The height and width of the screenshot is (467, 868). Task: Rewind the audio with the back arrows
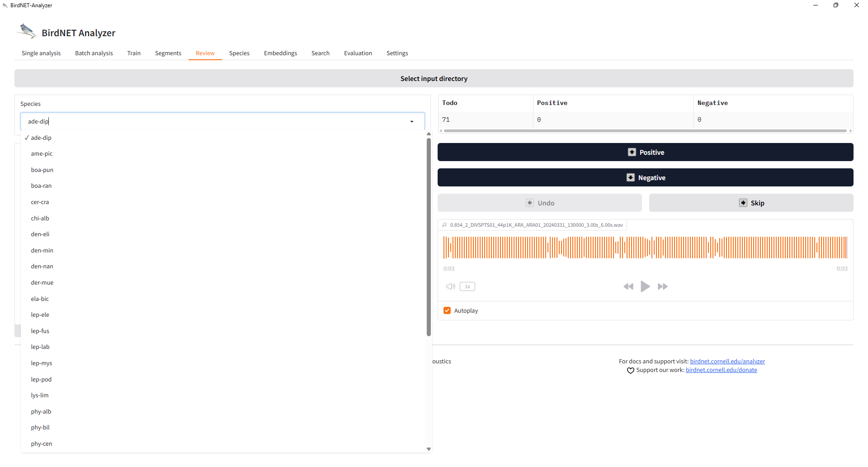coord(628,286)
